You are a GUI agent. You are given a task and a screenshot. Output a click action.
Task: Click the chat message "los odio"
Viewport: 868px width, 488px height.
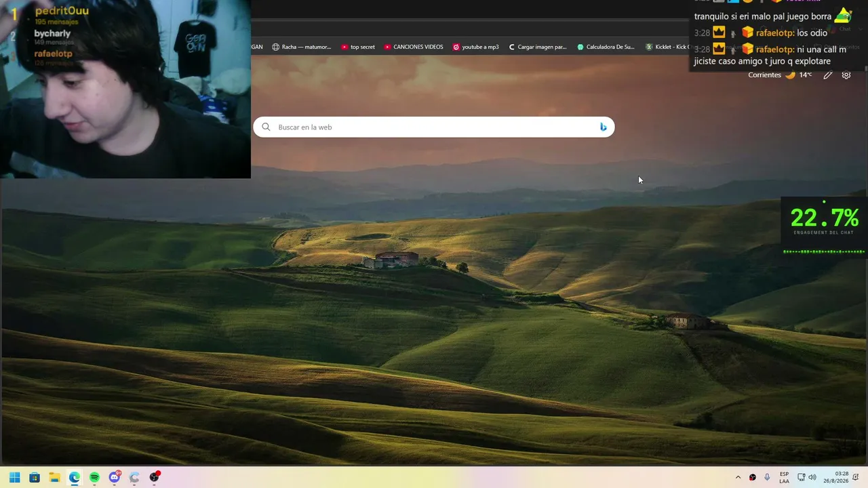click(812, 33)
